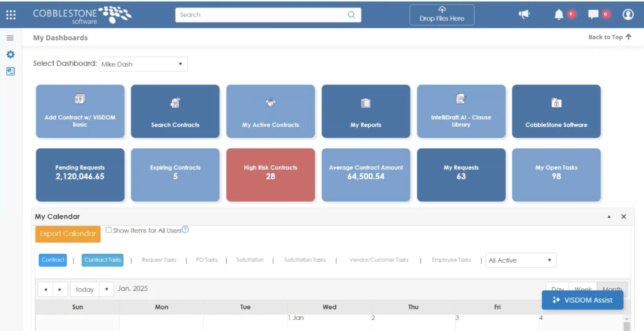Open VISDOM Assist
Screen dimensions: 644x331
coord(582,300)
